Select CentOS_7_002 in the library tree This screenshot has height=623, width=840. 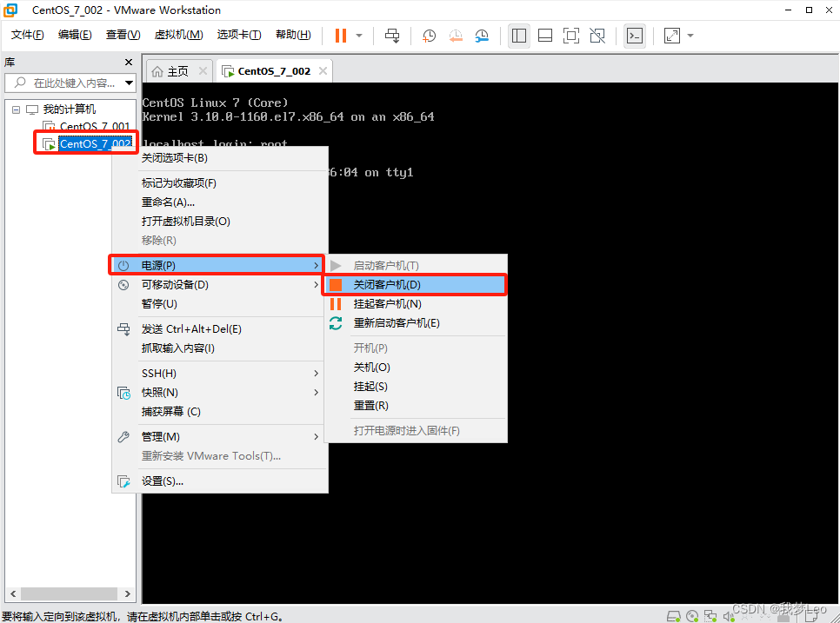95,143
